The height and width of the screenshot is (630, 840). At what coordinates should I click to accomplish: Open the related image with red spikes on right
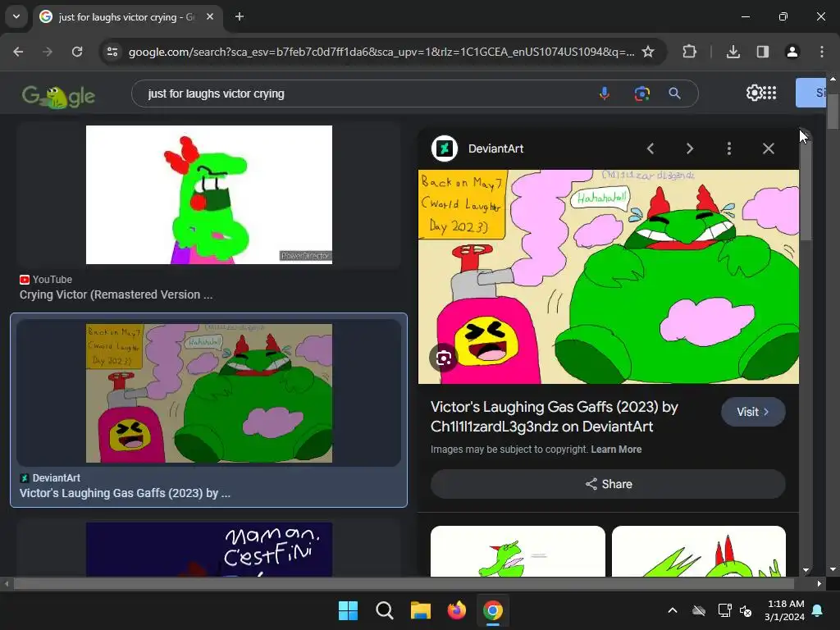click(x=699, y=551)
